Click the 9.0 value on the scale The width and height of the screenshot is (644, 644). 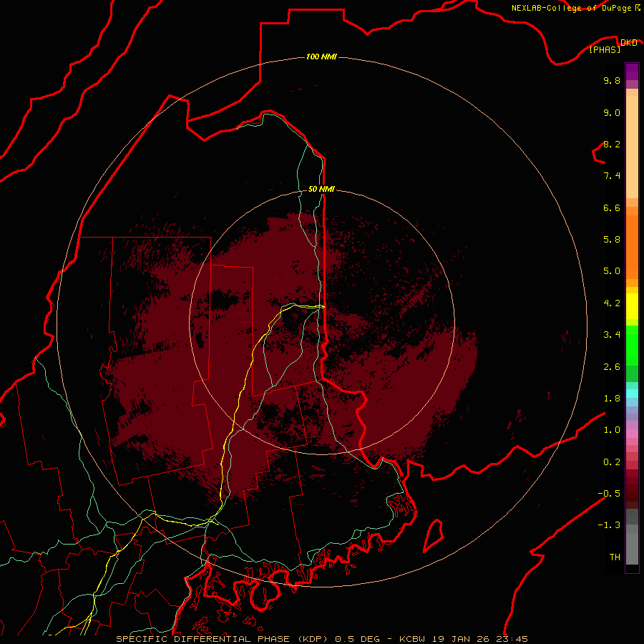click(612, 112)
